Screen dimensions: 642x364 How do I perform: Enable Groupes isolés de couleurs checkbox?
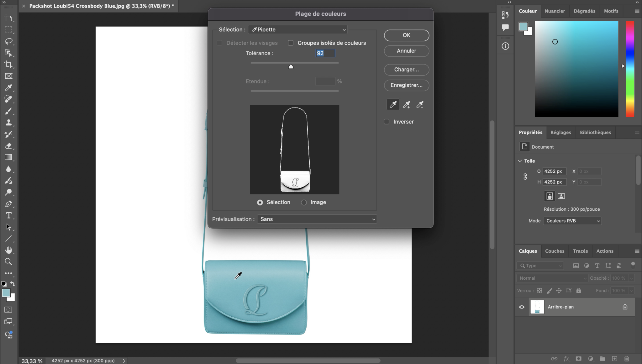pyautogui.click(x=291, y=43)
